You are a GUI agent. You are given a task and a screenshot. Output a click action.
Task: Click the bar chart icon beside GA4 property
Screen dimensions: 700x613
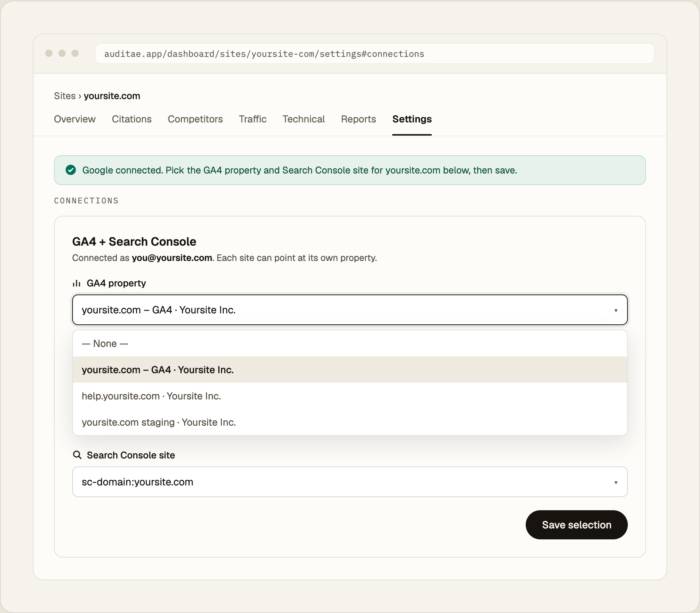[x=77, y=283]
